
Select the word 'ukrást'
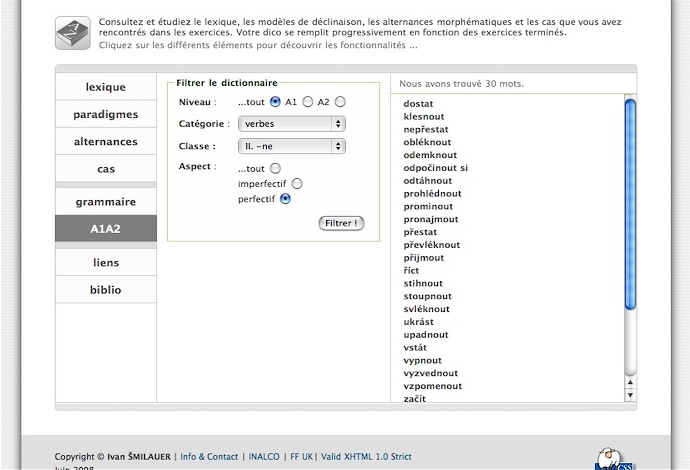coord(418,322)
